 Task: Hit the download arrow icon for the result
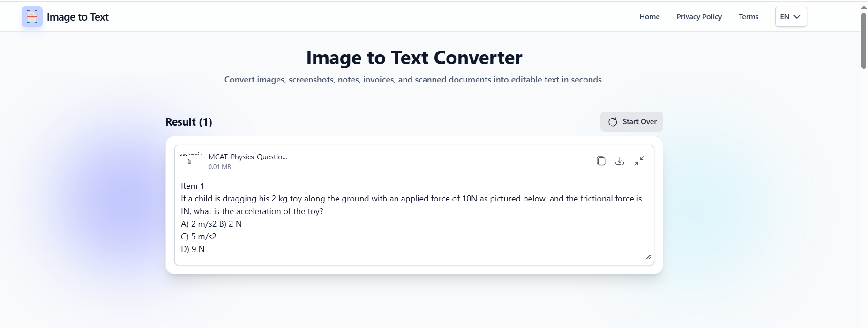point(620,161)
